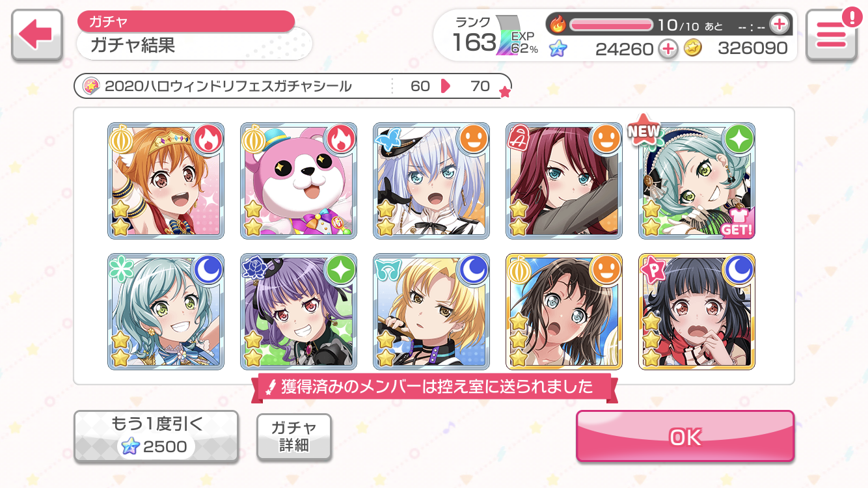Select the pink bear Michelle card
The height and width of the screenshot is (488, 868).
299,181
